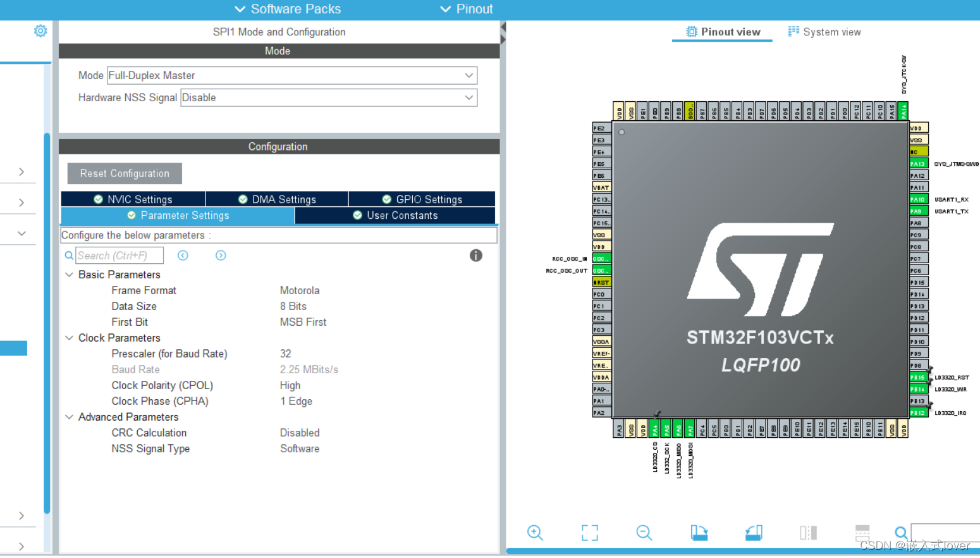This screenshot has width=980, height=558.
Task: Click the PA9 USART1_TX pin
Action: pos(919,211)
